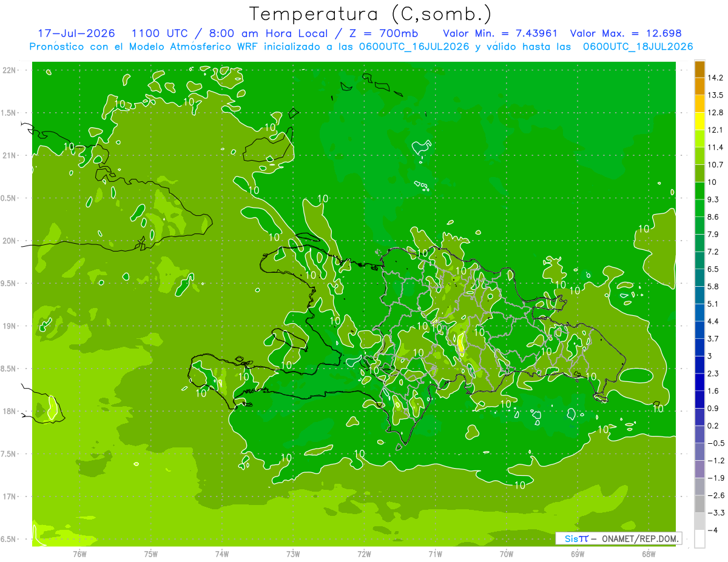Click the 13.5 color scale value

click(x=716, y=95)
